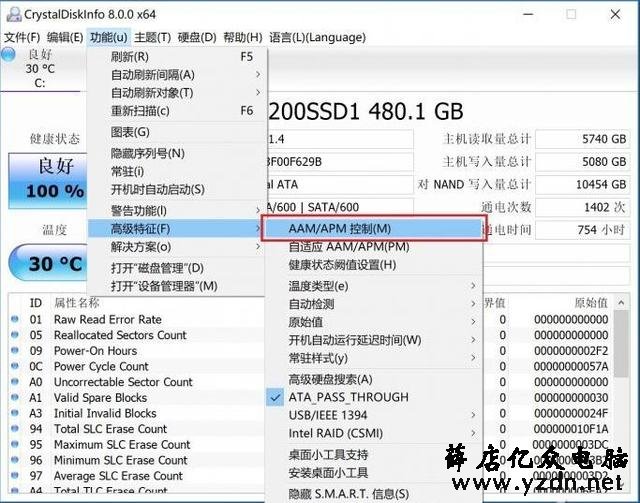
Task: Click the 30 °C temperature button
Action: (48, 263)
